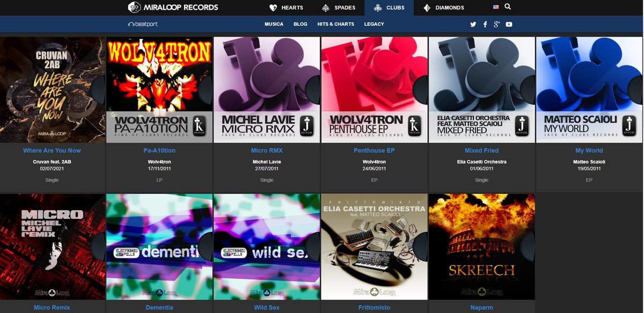644x313 pixels.
Task: Click the My World title link
Action: (x=589, y=151)
